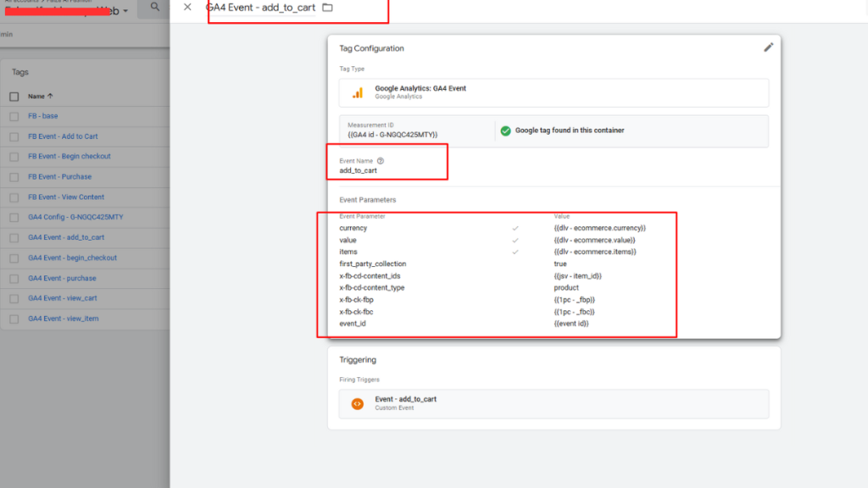Check the FB Event - Add to Cart checkbox
Viewport: 868px width, 488px height.
coord(14,136)
